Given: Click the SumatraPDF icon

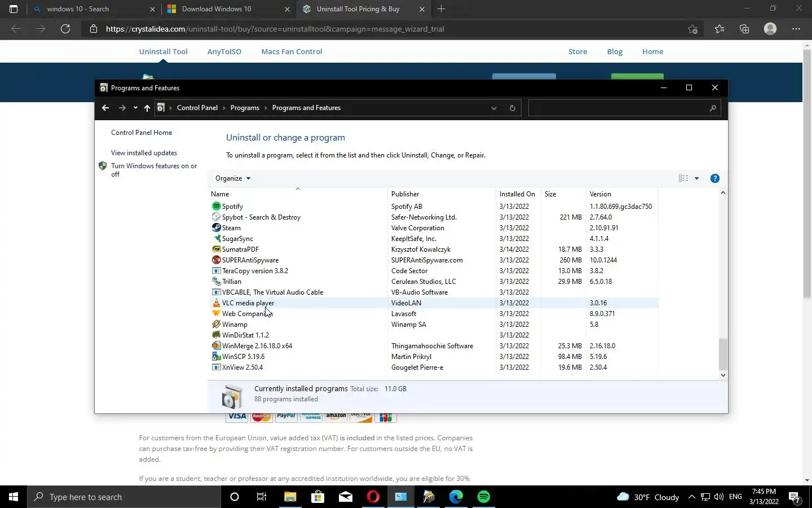Looking at the screenshot, I should click(216, 249).
